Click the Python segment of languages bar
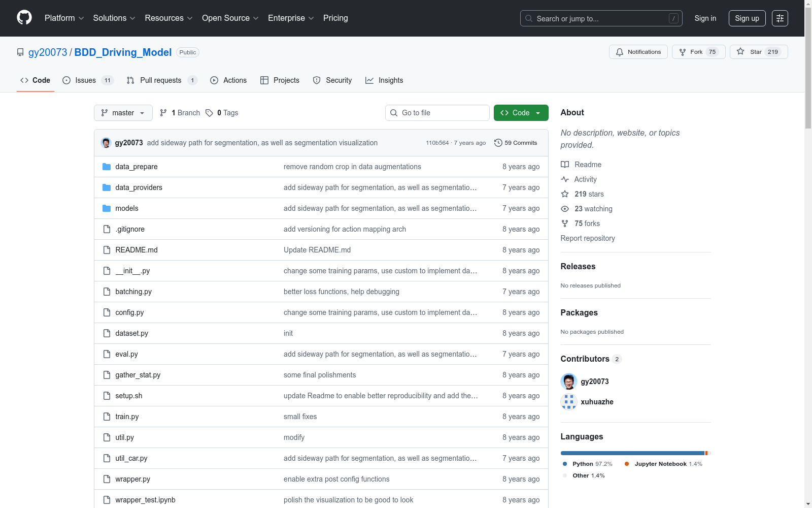This screenshot has height=508, width=812. click(632, 453)
